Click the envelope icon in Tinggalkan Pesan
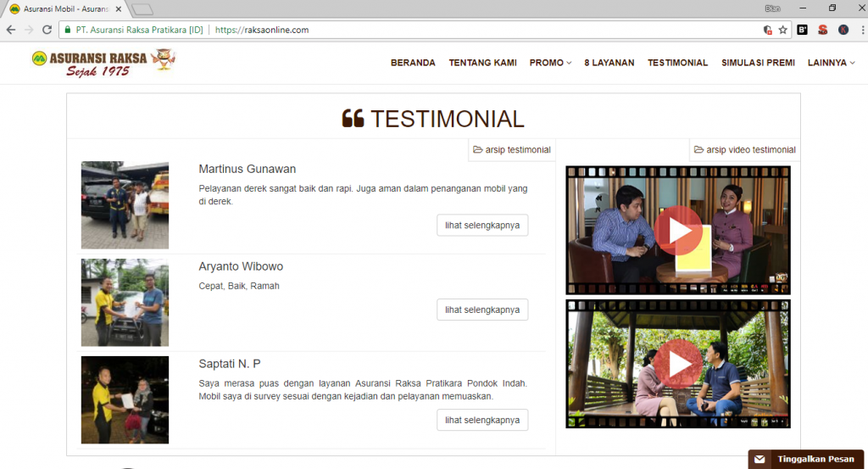 [759, 459]
